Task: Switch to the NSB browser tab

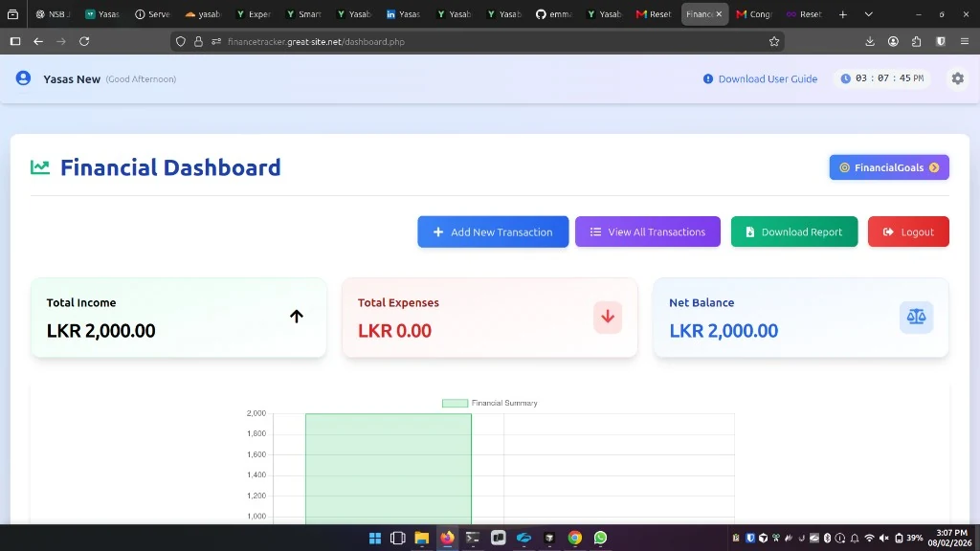Action: tap(54, 14)
